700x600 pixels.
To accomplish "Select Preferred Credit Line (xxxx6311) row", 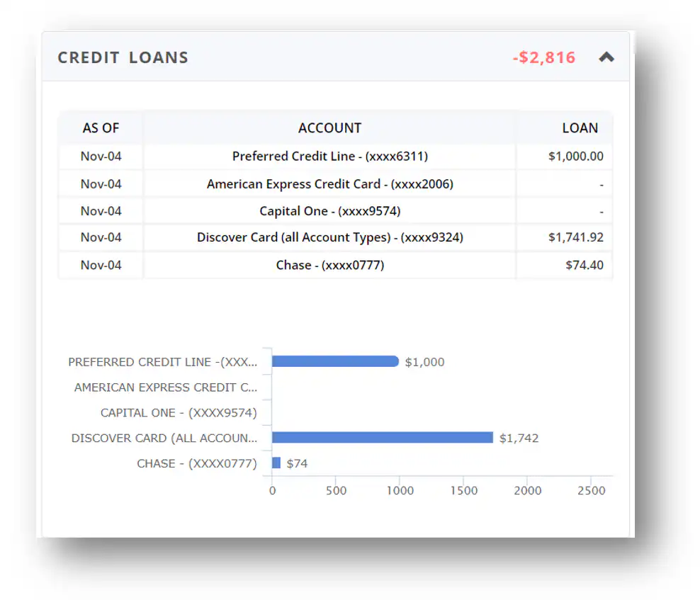I will (x=329, y=157).
